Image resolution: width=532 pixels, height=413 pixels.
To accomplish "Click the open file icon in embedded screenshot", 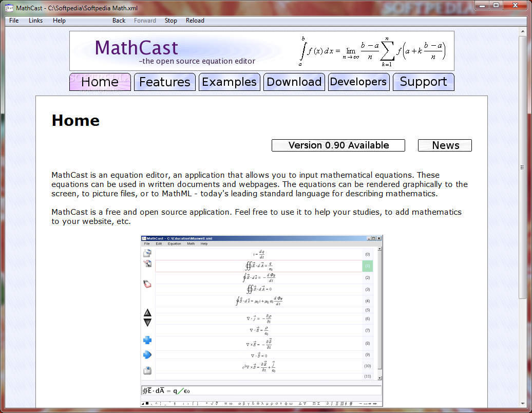I will tap(147, 253).
